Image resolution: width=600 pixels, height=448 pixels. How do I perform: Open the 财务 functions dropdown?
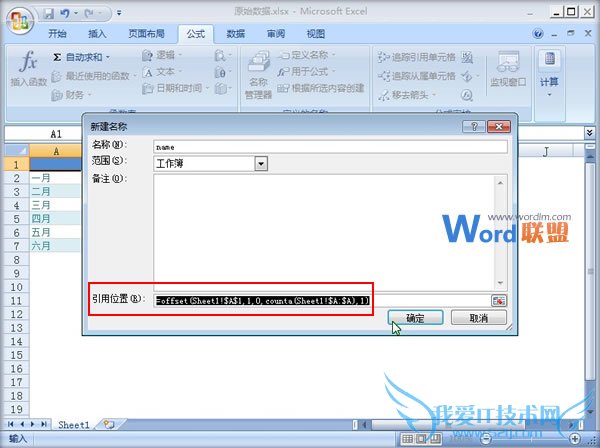(72, 94)
